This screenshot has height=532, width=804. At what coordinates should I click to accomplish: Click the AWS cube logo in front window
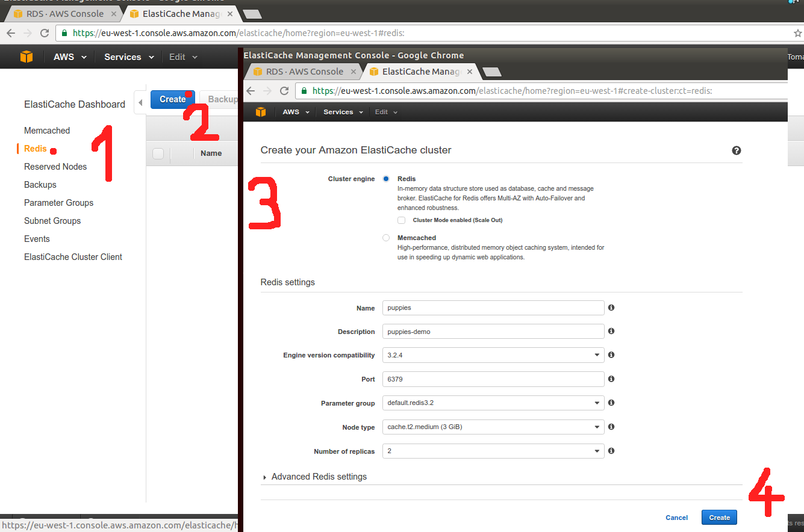click(261, 112)
